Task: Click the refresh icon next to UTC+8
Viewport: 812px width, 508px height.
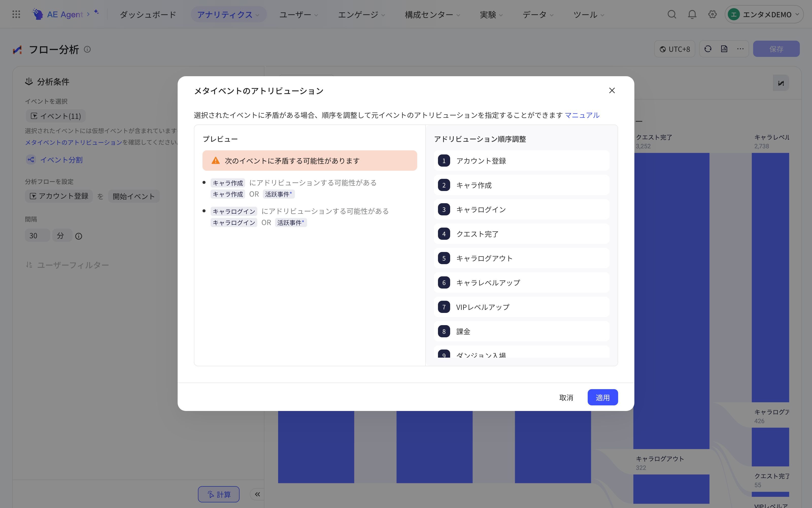Action: point(708,49)
